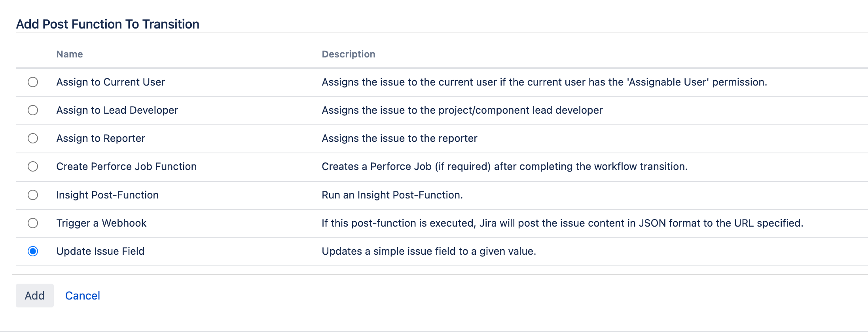Screen dimensions: 868x332
Task: Click the "Assign to Current User" name text
Action: pos(110,82)
